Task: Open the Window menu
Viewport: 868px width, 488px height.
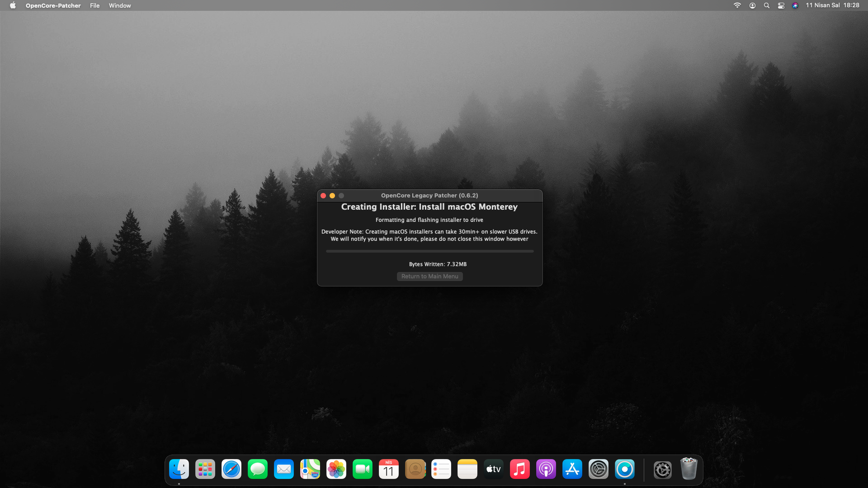Action: pos(120,5)
